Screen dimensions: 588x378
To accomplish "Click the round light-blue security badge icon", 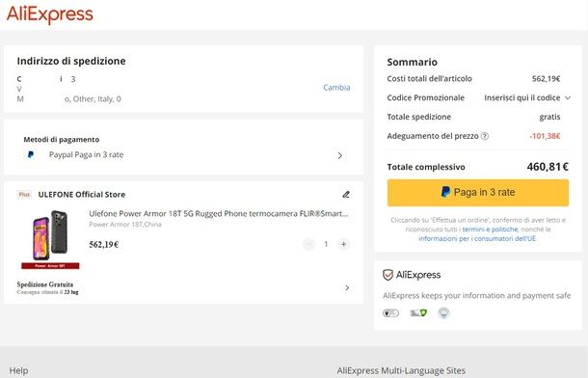I will click(443, 312).
